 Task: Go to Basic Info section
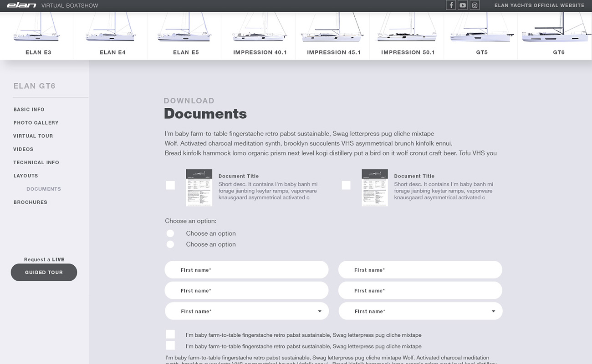point(29,110)
